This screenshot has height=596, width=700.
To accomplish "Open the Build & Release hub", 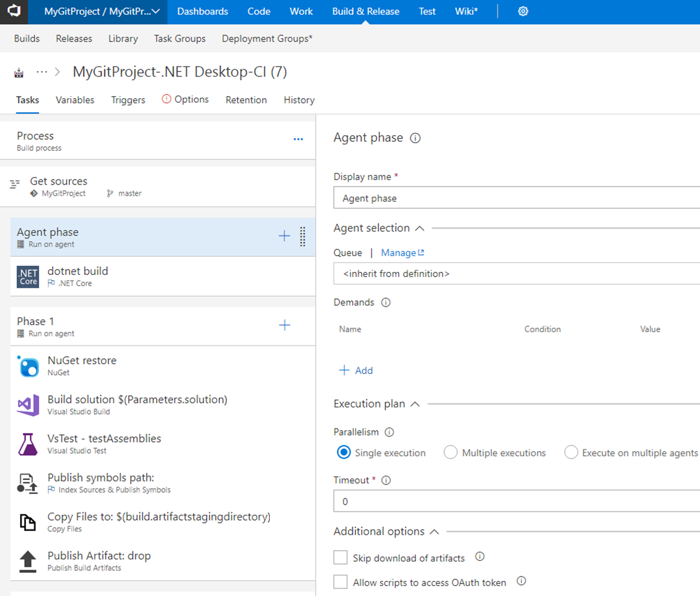I will point(366,11).
